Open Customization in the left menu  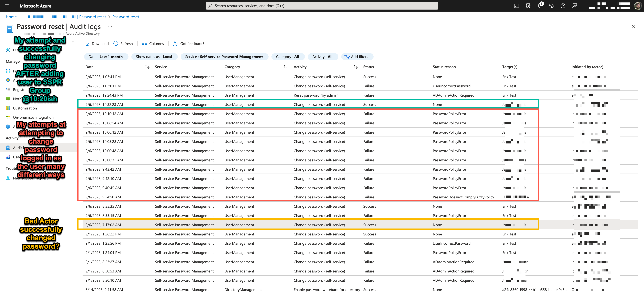(x=25, y=108)
